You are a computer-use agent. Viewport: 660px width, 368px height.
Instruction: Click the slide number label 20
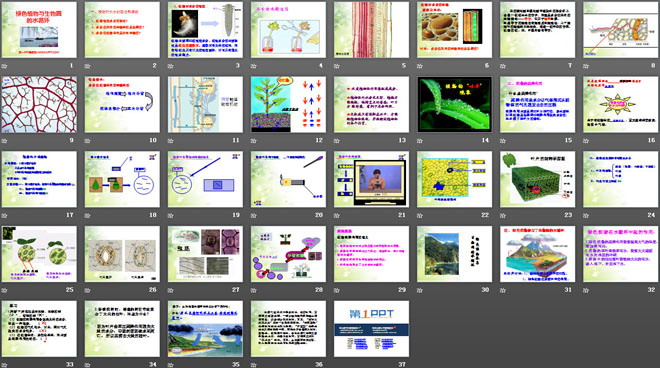click(319, 215)
